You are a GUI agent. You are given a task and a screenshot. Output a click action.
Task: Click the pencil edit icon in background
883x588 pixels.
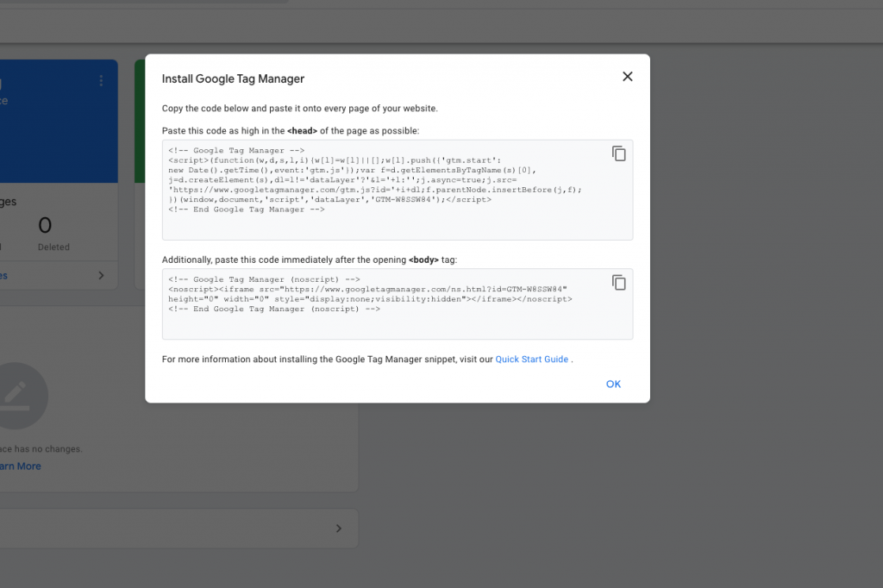(17, 396)
